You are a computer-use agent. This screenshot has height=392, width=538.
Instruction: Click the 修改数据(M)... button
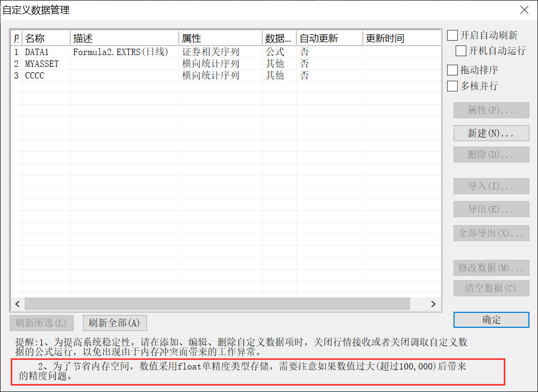[491, 268]
